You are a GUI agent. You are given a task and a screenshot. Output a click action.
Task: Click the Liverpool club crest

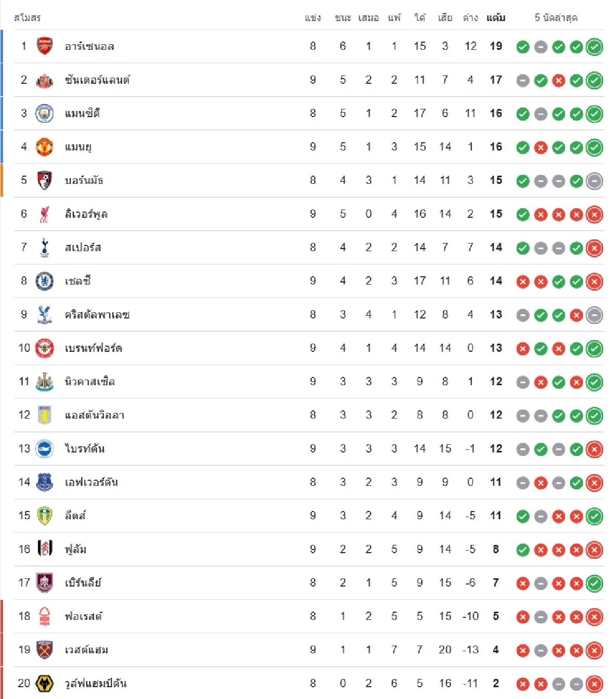click(x=45, y=214)
